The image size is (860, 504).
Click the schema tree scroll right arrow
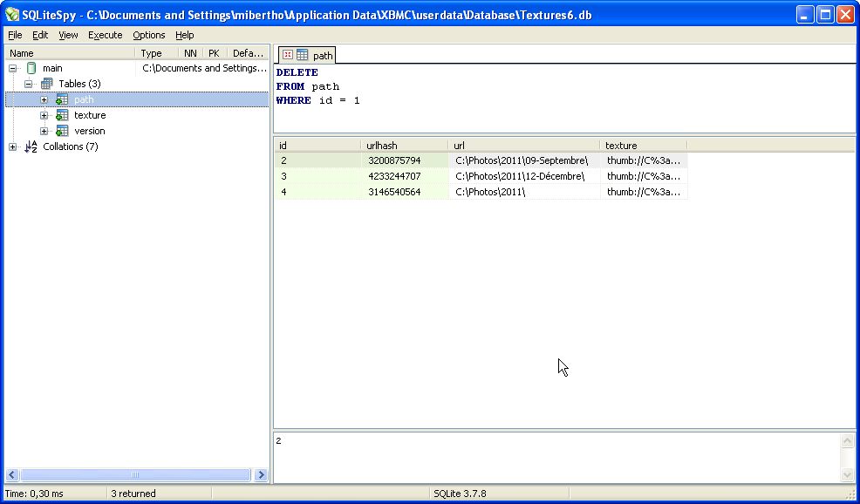[261, 475]
